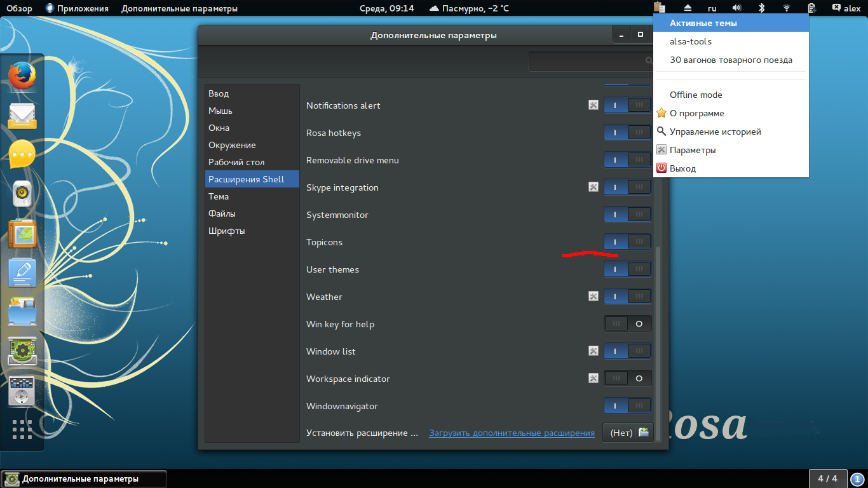Open settings icon for Workspace indicator extension
Viewport: 868px width, 488px height.
[x=593, y=379]
